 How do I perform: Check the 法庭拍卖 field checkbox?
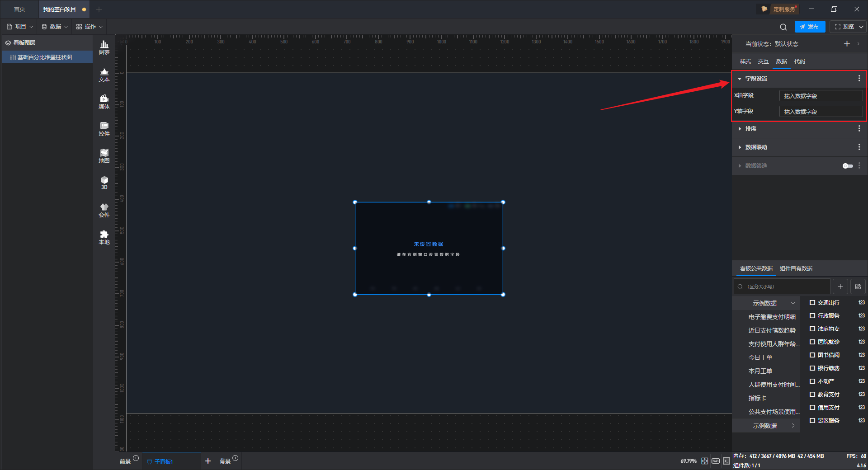[x=812, y=329]
